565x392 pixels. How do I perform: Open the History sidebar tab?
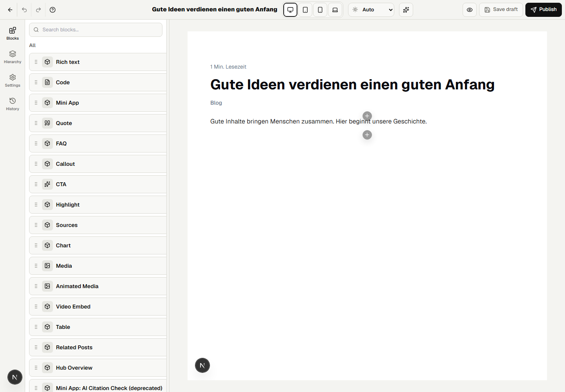click(x=13, y=104)
